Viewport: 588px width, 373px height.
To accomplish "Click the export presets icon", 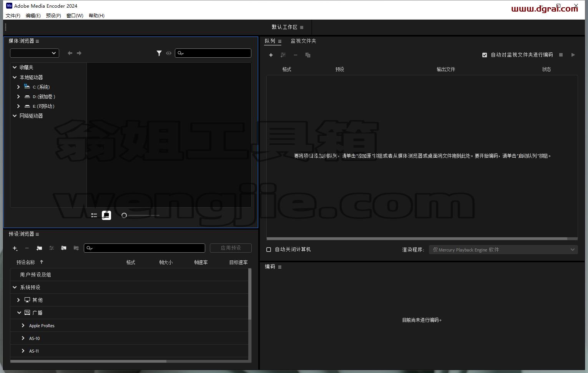I will [x=76, y=248].
